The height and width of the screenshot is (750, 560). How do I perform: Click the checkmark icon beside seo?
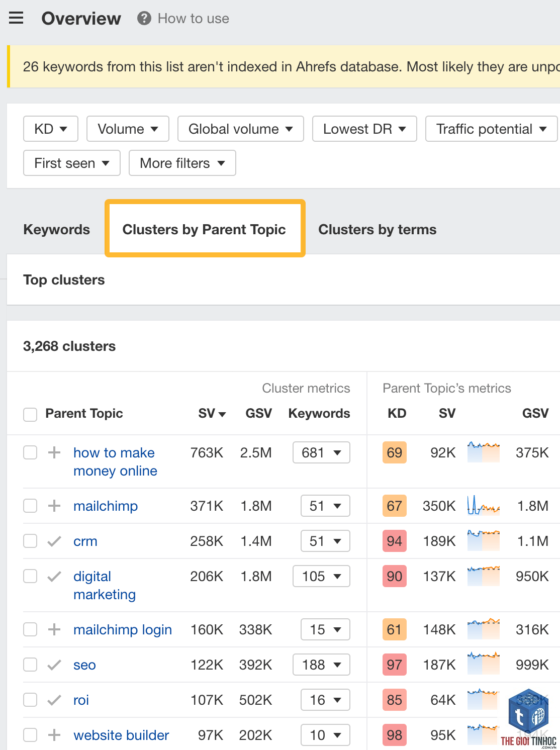pyautogui.click(x=54, y=665)
